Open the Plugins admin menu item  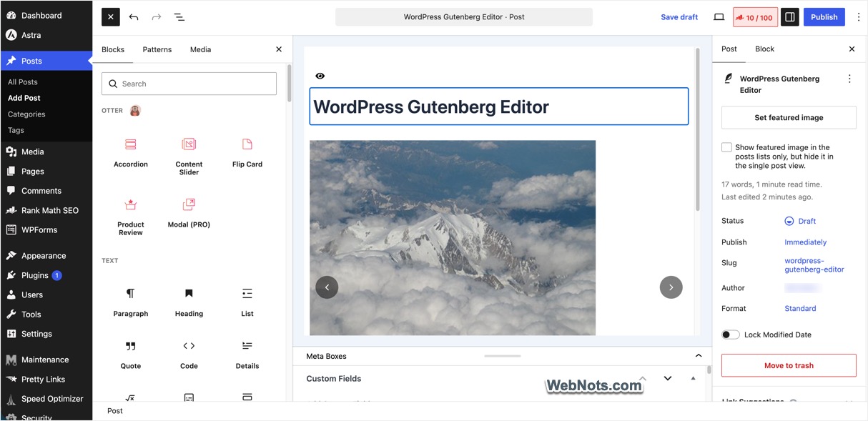(46, 275)
